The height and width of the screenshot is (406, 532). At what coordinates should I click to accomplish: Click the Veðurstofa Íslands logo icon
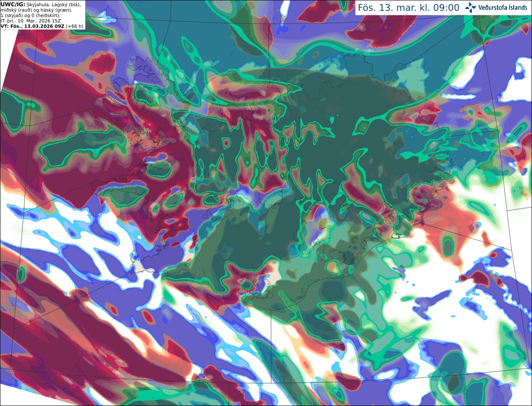point(470,7)
